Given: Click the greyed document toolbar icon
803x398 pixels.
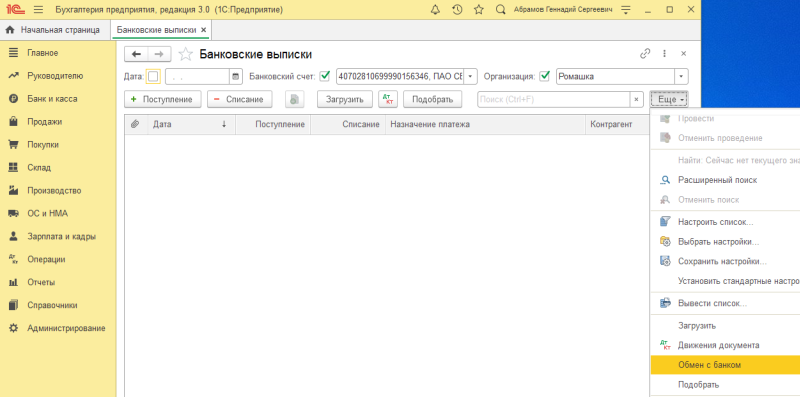Looking at the screenshot, I should [295, 99].
